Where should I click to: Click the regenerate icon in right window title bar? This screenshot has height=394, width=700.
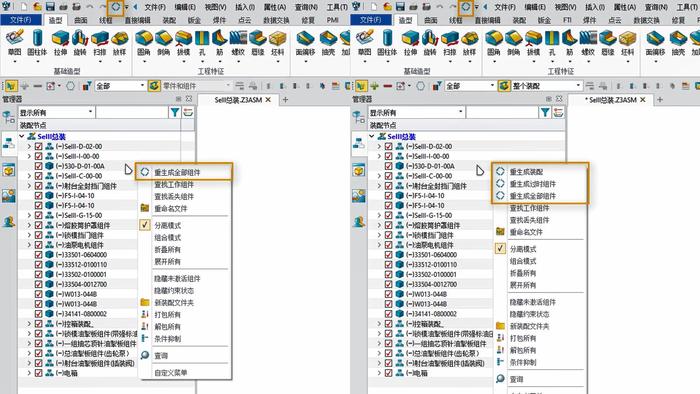(x=466, y=7)
